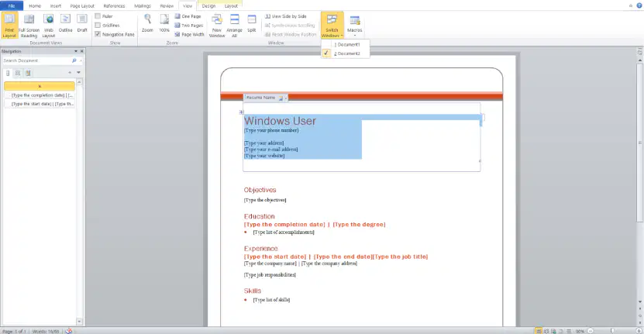The width and height of the screenshot is (644, 334).
Task: Click the 90% zoom level
Action: tap(580, 331)
